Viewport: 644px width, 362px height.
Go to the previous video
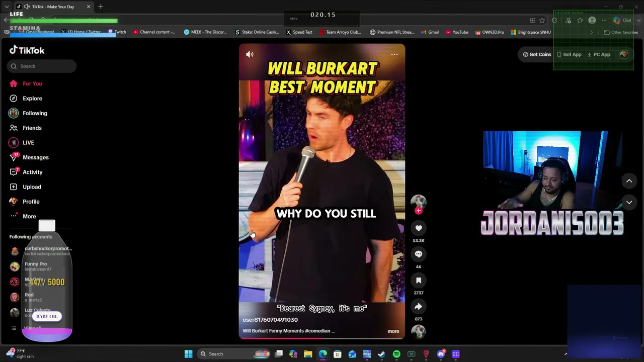tap(629, 181)
